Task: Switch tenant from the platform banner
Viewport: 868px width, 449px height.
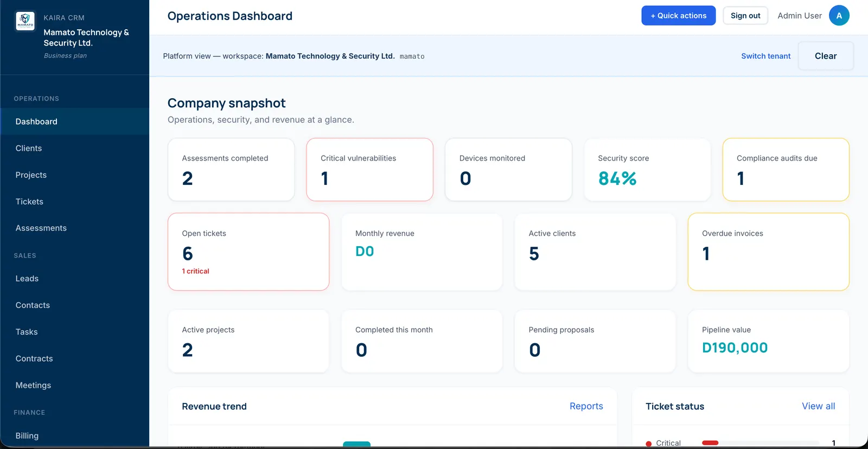Action: click(x=765, y=56)
